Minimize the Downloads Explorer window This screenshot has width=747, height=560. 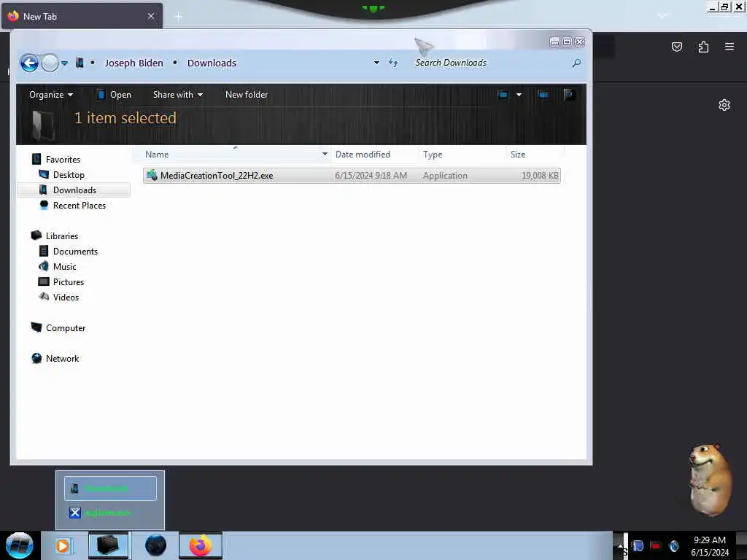coord(554,42)
